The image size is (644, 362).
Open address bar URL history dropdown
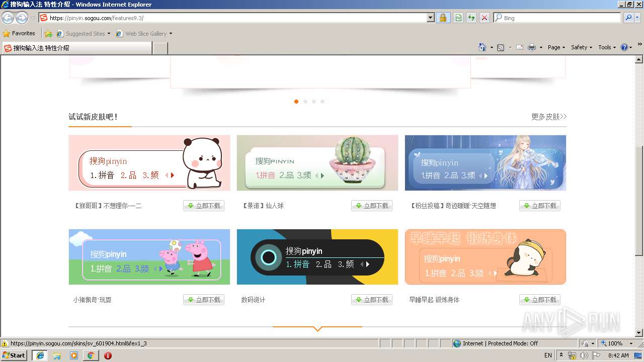point(431,18)
